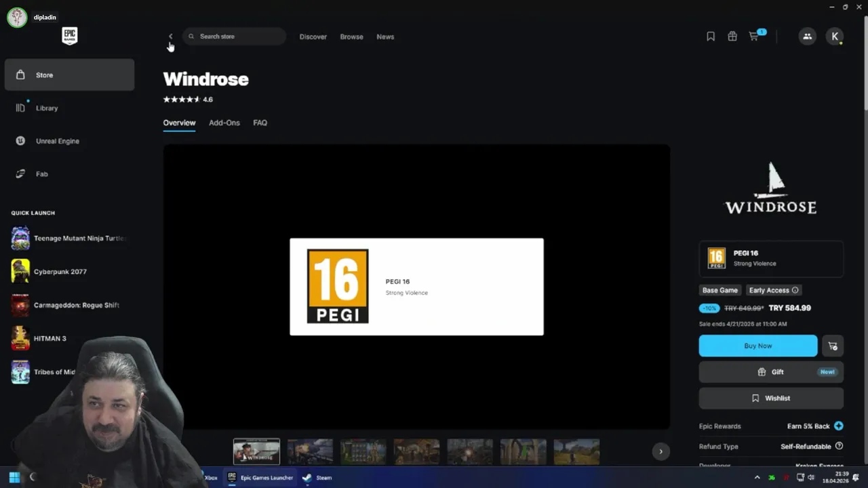
Task: Go back with the back arrow
Action: [x=170, y=37]
